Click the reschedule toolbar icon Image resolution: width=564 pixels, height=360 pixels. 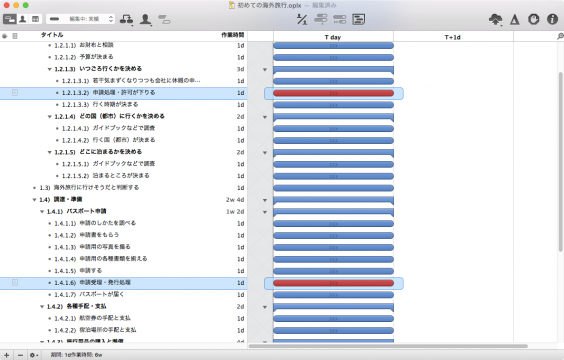pyautogui.click(x=340, y=19)
